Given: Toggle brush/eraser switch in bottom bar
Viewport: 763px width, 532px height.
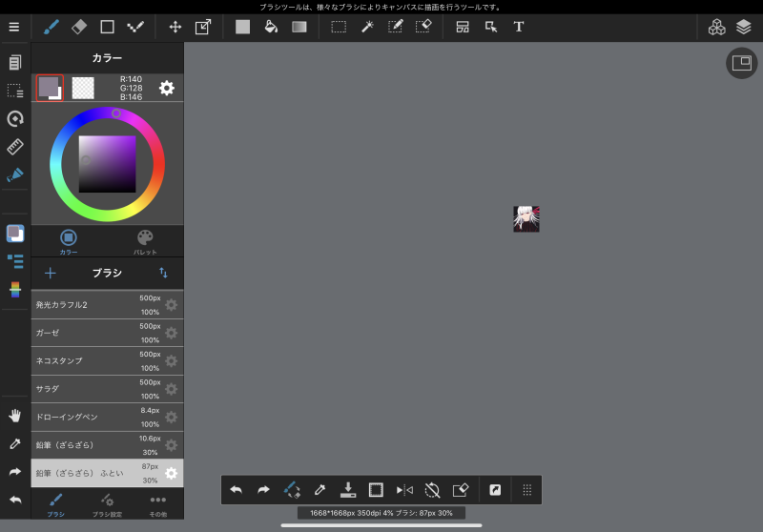Looking at the screenshot, I should (292, 490).
